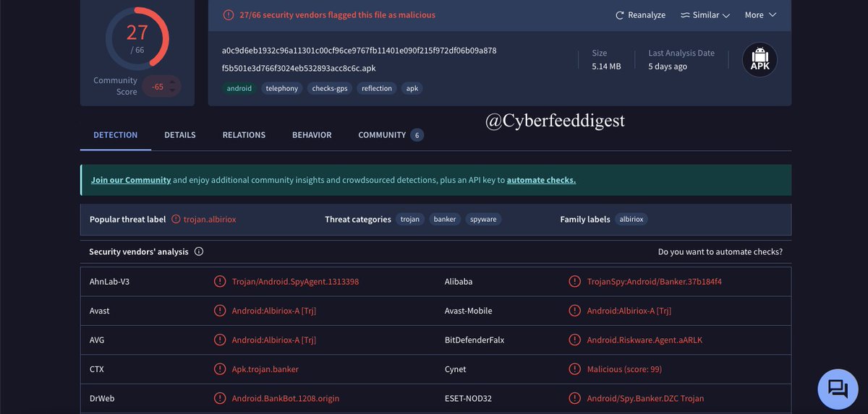Click Android:Albiriox-A detection in Avast row

(x=274, y=311)
